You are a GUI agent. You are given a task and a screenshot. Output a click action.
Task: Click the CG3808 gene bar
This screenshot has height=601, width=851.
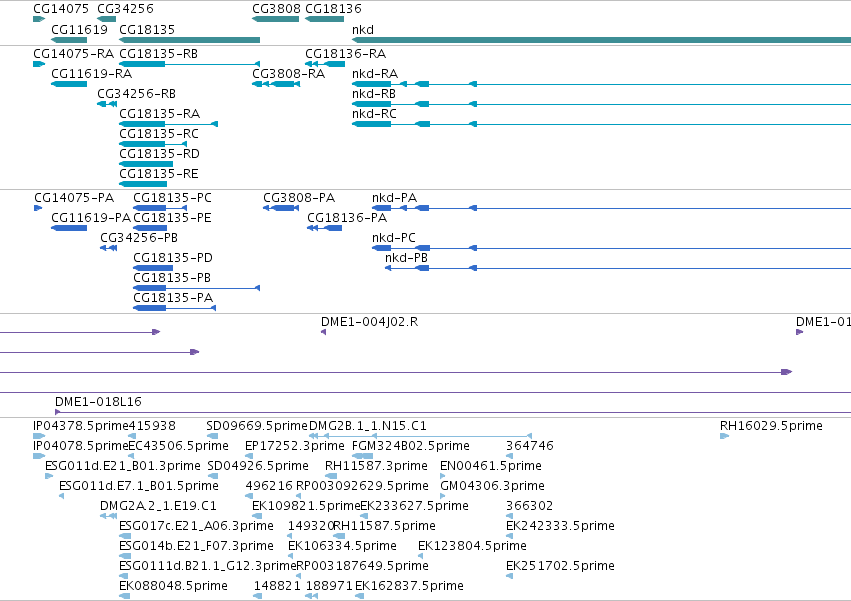pyautogui.click(x=275, y=19)
